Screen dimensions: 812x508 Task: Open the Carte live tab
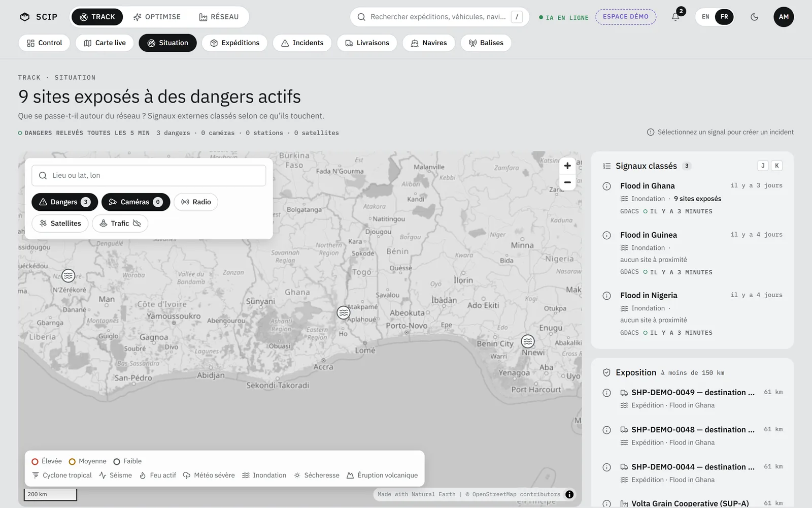105,43
